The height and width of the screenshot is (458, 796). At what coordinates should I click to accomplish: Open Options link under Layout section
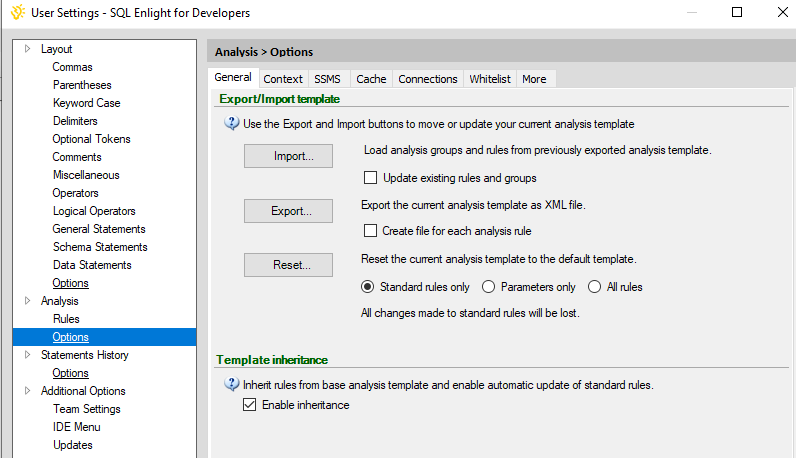[71, 283]
